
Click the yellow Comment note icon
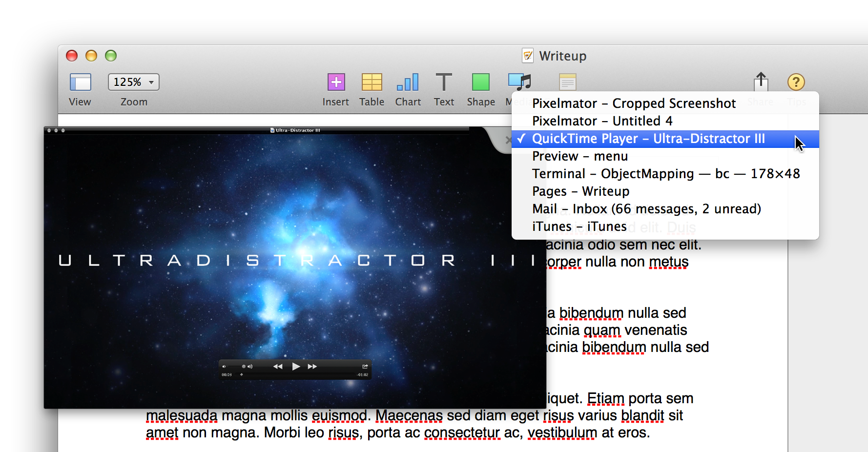568,82
